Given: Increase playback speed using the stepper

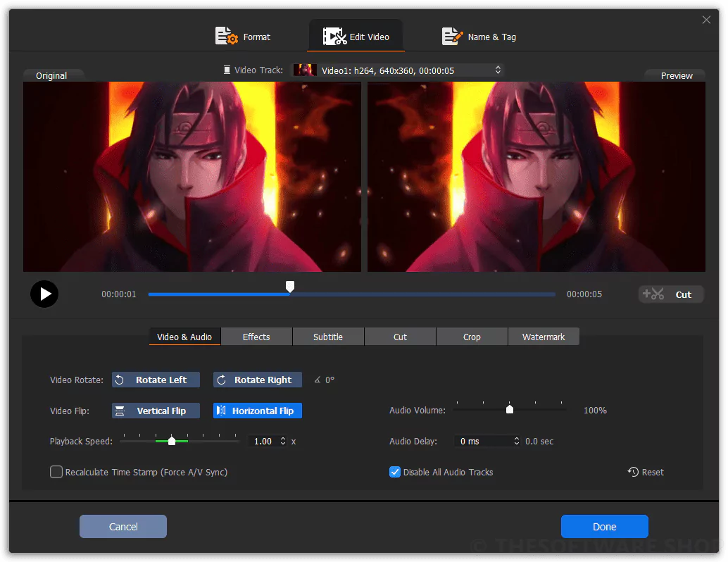Looking at the screenshot, I should (282, 438).
